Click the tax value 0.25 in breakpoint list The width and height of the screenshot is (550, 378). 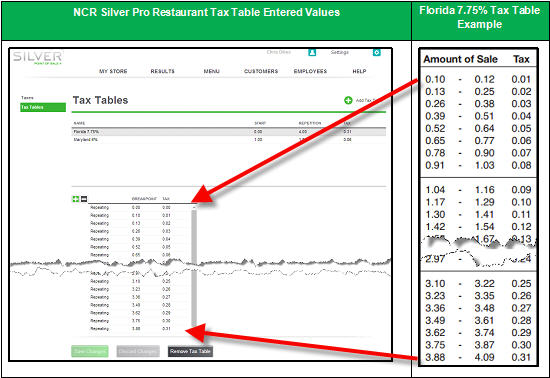point(166,281)
